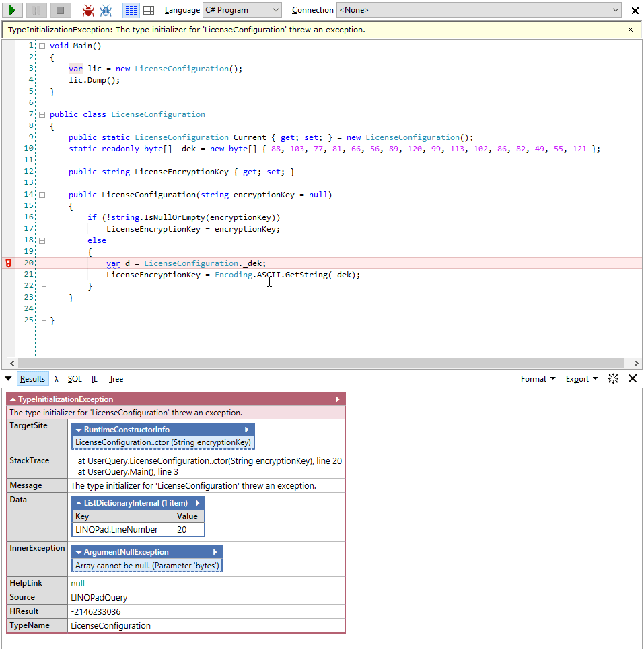Open the Language dropdown

point(242,10)
